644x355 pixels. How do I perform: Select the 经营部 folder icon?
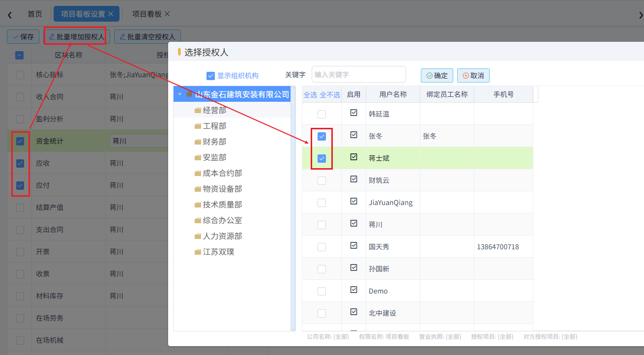tap(198, 111)
